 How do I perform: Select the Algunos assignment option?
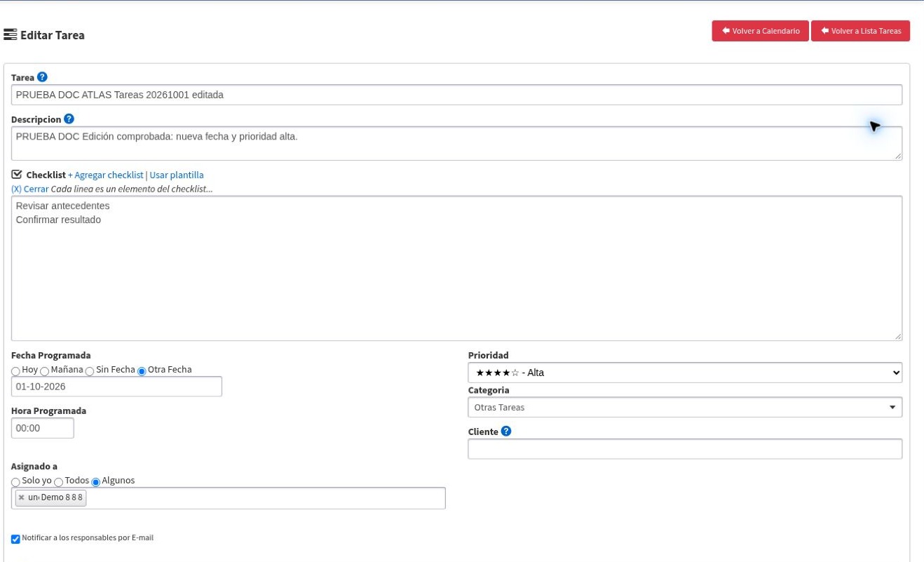(96, 482)
